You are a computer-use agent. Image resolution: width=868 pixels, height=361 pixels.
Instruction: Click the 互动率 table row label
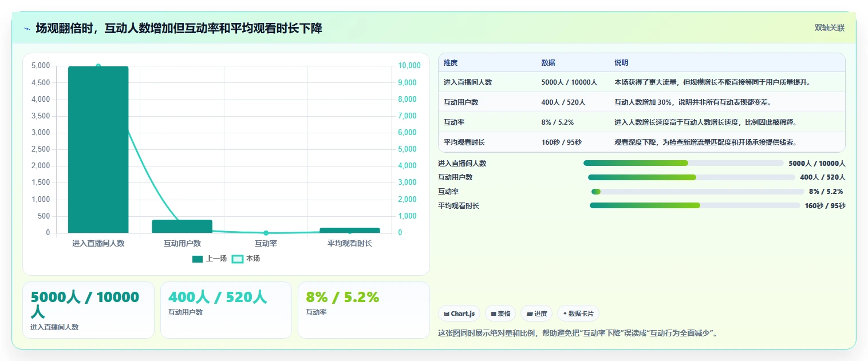coord(454,122)
